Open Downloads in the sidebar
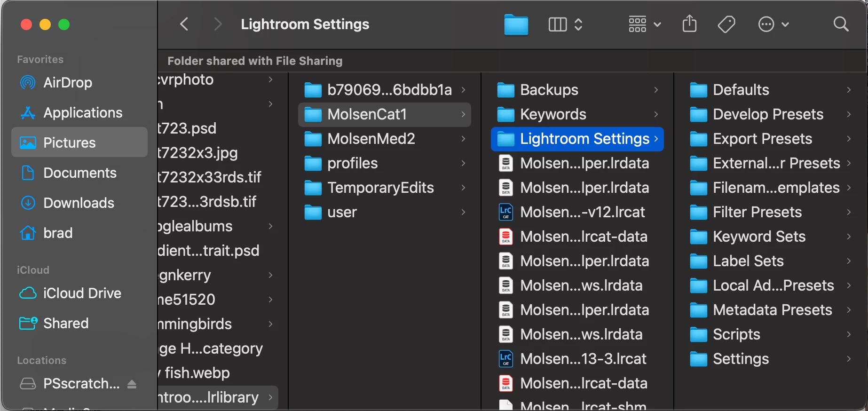This screenshot has width=868, height=411. [x=79, y=203]
